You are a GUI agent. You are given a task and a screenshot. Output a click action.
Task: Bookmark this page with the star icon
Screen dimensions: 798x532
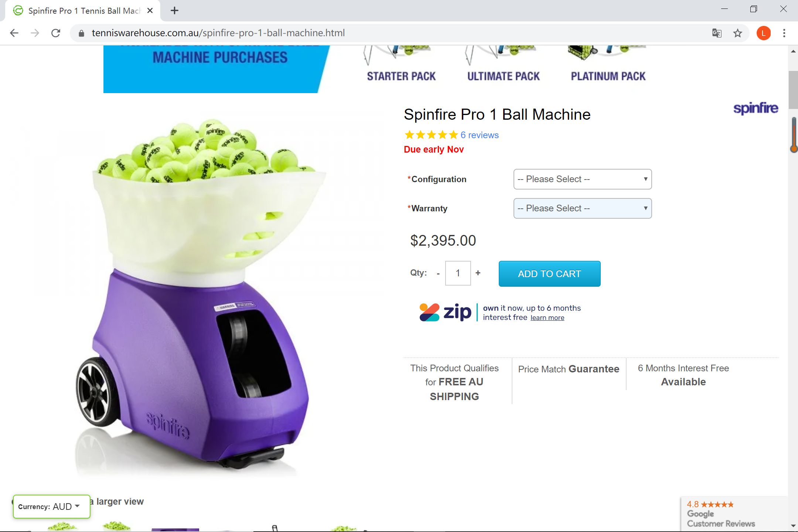coord(738,33)
